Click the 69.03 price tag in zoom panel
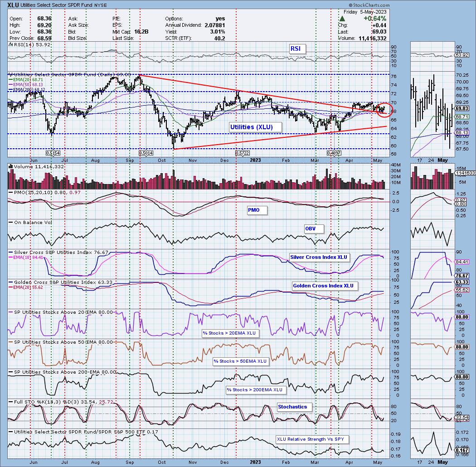476x467 pixels. click(x=462, y=108)
